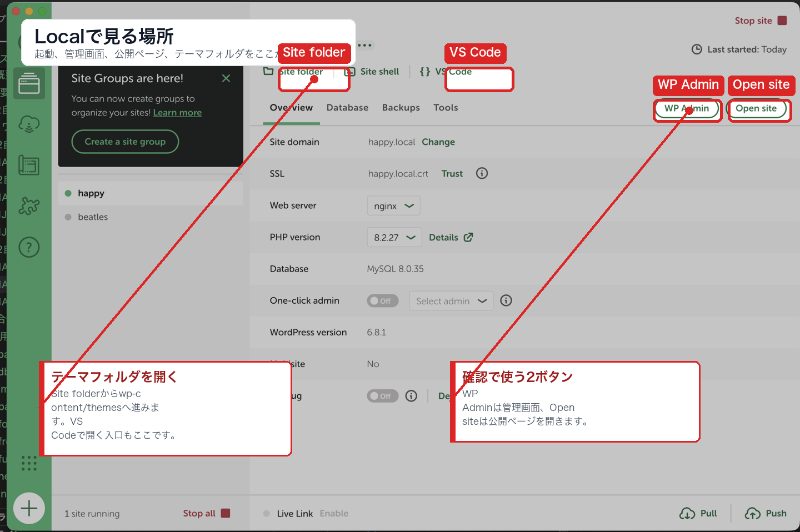Click the Push button
Viewport: 800px width, 532px height.
[766, 514]
